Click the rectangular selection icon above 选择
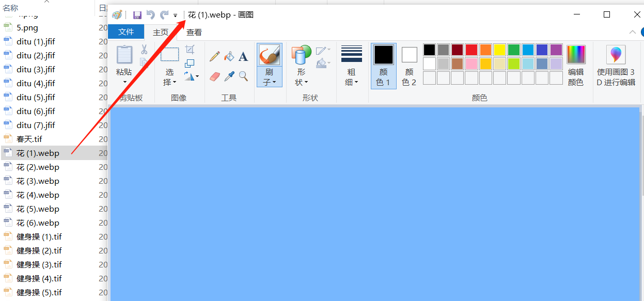Screen dimensions: 644x301 coord(170,54)
